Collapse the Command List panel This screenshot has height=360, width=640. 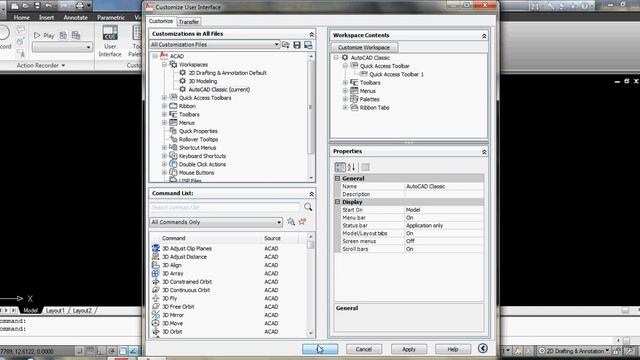[311, 194]
